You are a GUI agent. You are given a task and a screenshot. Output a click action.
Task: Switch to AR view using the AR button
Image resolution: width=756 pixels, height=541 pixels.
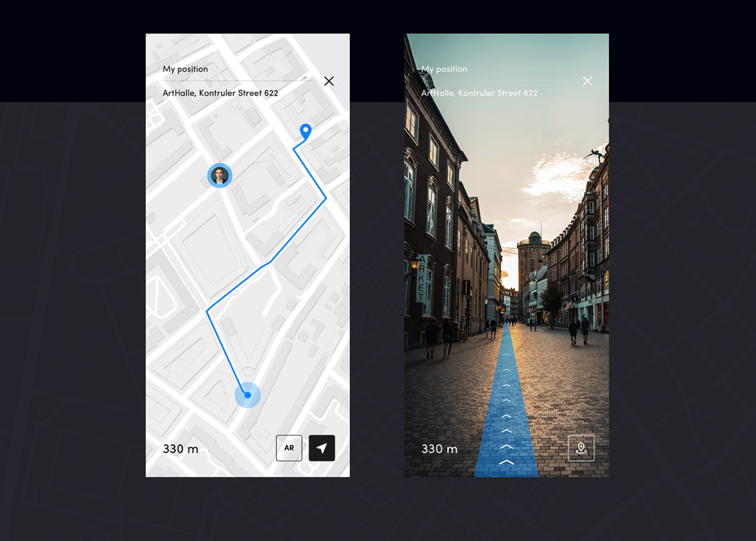tap(289, 448)
